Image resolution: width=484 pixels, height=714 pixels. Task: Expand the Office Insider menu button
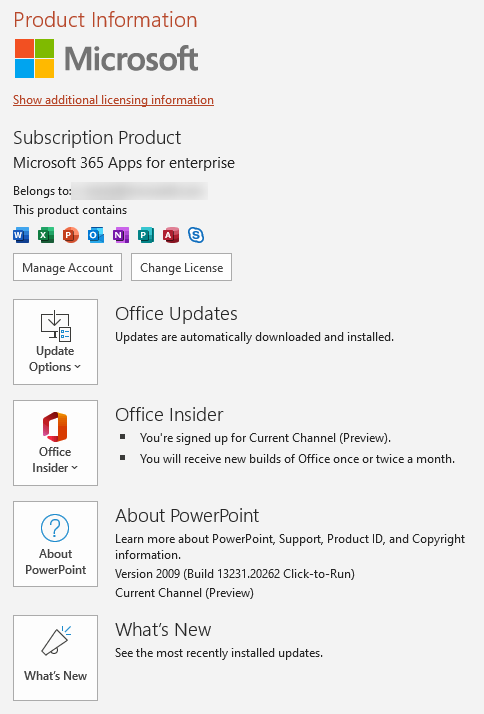[56, 443]
